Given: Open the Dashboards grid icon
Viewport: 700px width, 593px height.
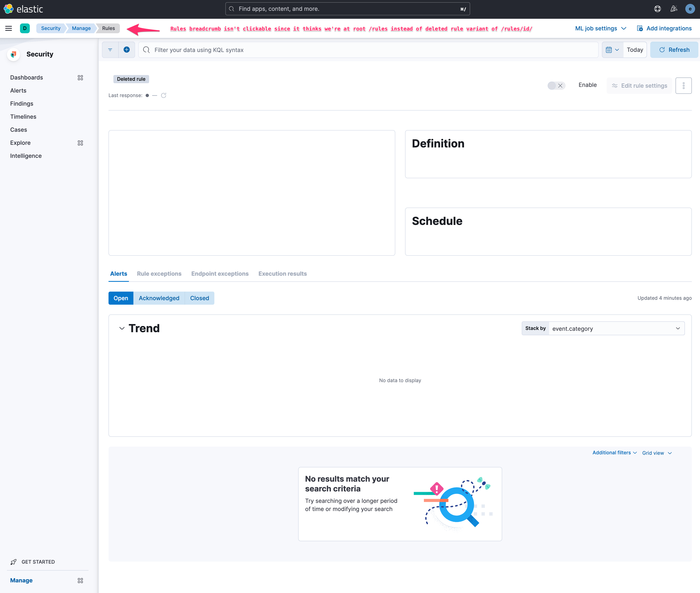Looking at the screenshot, I should pyautogui.click(x=80, y=78).
